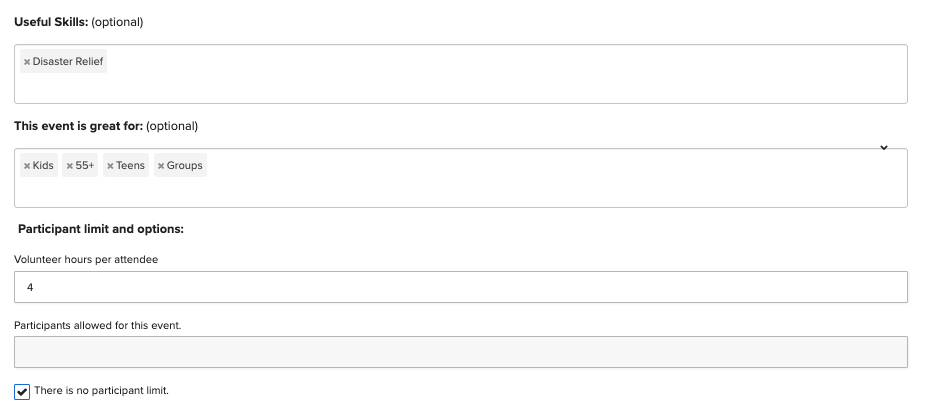Remove the Disaster Relief skill tag

(x=27, y=62)
